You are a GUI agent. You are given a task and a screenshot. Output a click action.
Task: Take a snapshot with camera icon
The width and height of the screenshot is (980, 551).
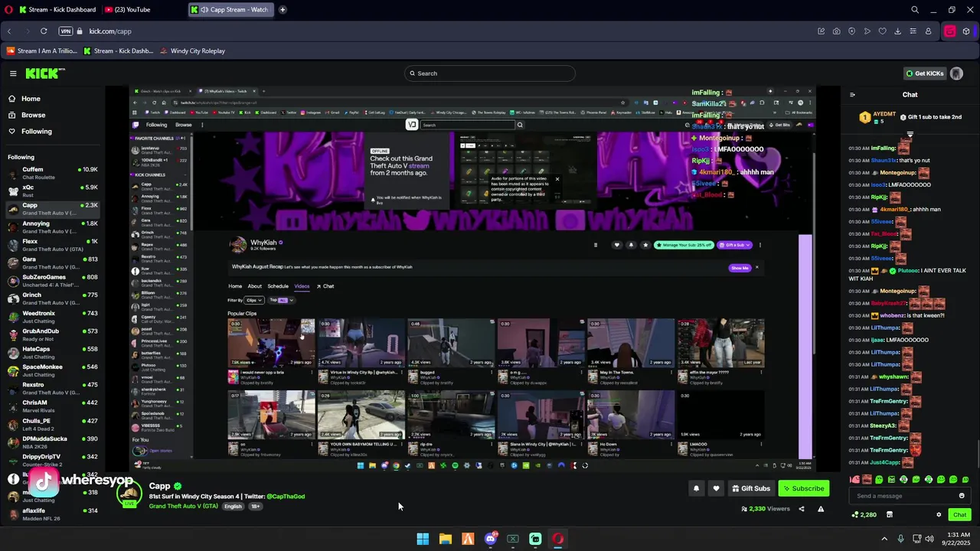836,31
